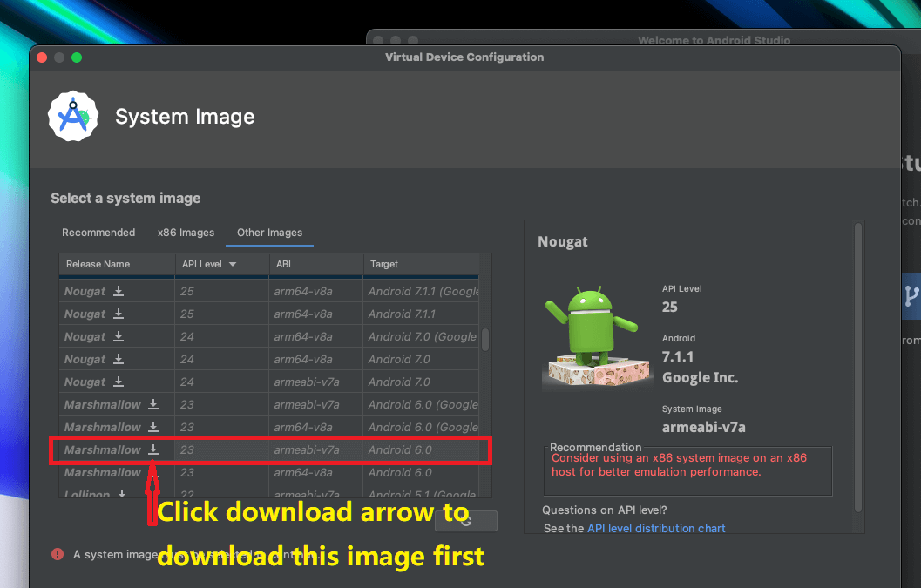Click "arm64-v8a" in Marshmallow plain Android 6.0 row
Screen dimensions: 921x588
tap(303, 472)
